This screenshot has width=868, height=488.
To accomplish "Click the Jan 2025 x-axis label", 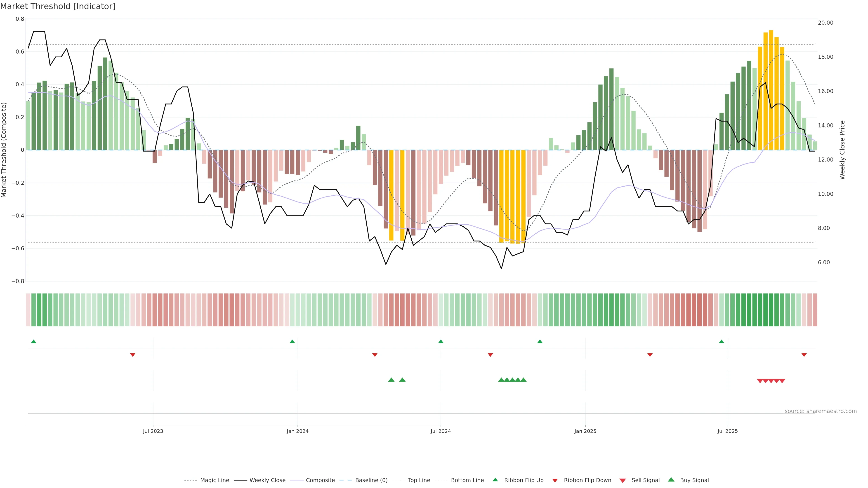I will tap(585, 431).
